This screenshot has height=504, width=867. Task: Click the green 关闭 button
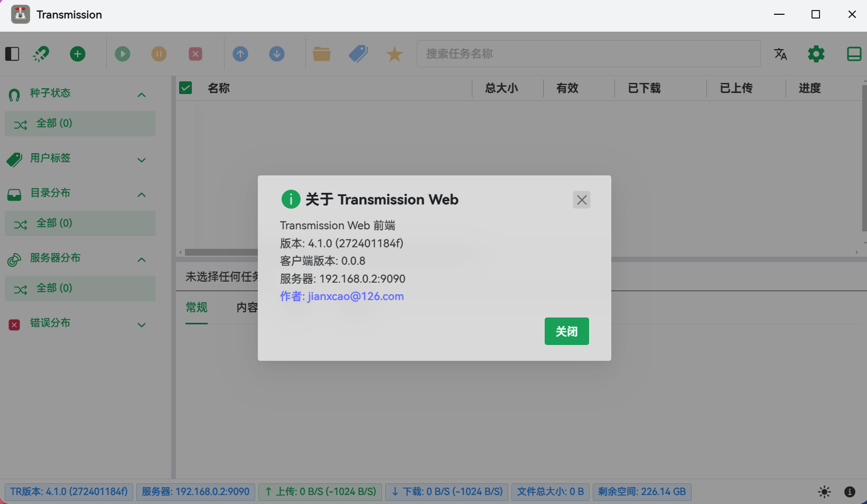click(566, 331)
